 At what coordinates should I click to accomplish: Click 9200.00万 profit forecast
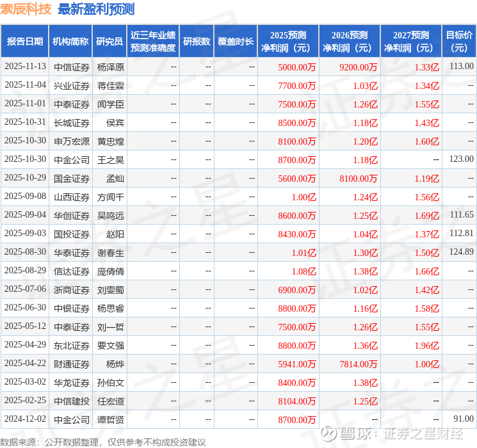(359, 67)
